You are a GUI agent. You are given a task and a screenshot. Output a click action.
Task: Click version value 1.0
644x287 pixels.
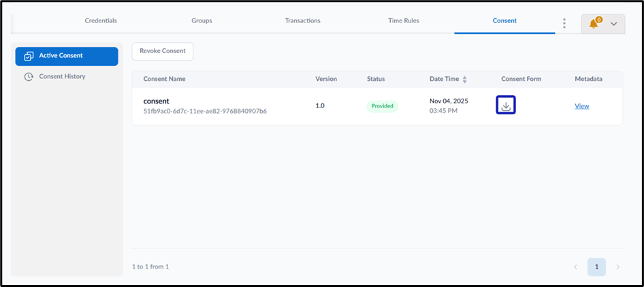pyautogui.click(x=320, y=106)
